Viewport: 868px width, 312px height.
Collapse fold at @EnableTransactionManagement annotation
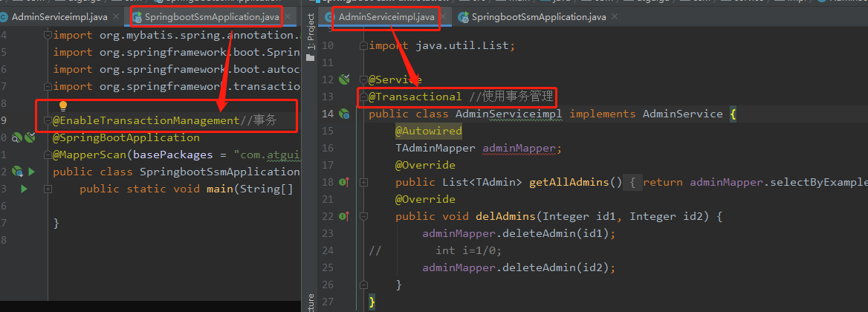tap(48, 120)
